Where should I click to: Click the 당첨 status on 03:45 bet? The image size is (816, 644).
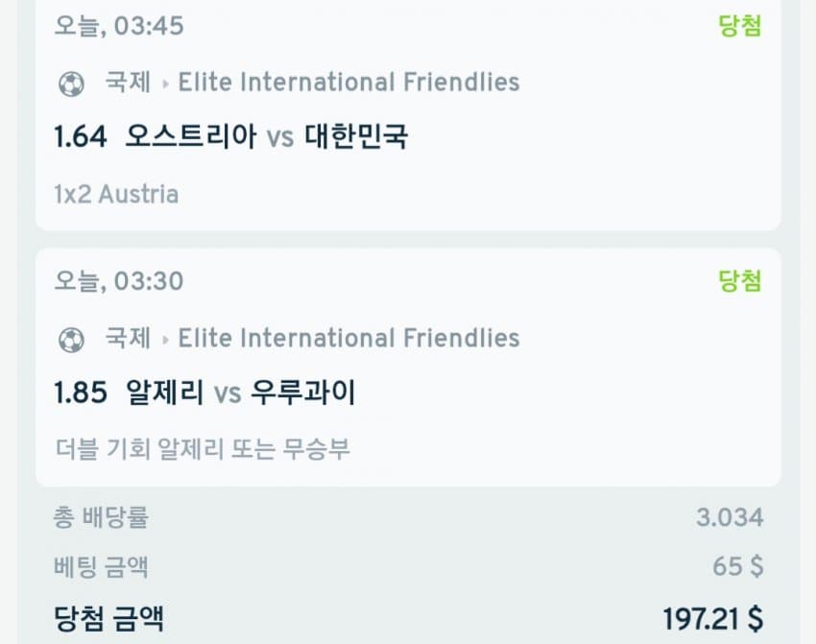740,26
